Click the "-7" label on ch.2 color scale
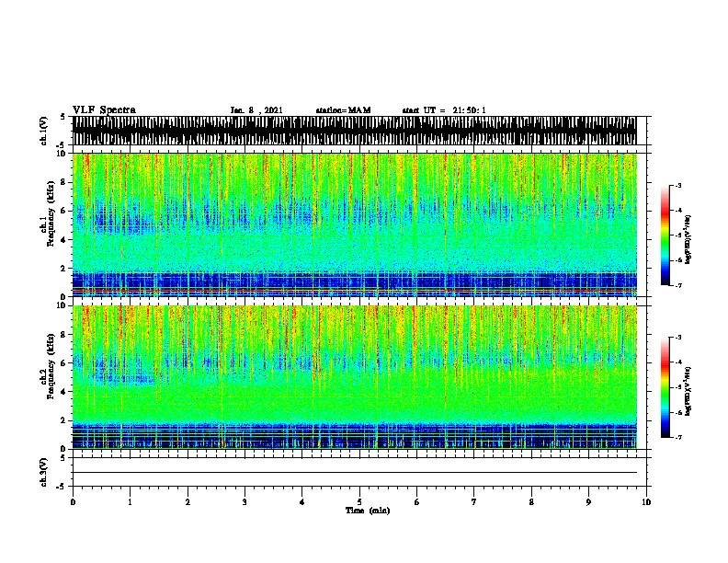 pyautogui.click(x=678, y=437)
